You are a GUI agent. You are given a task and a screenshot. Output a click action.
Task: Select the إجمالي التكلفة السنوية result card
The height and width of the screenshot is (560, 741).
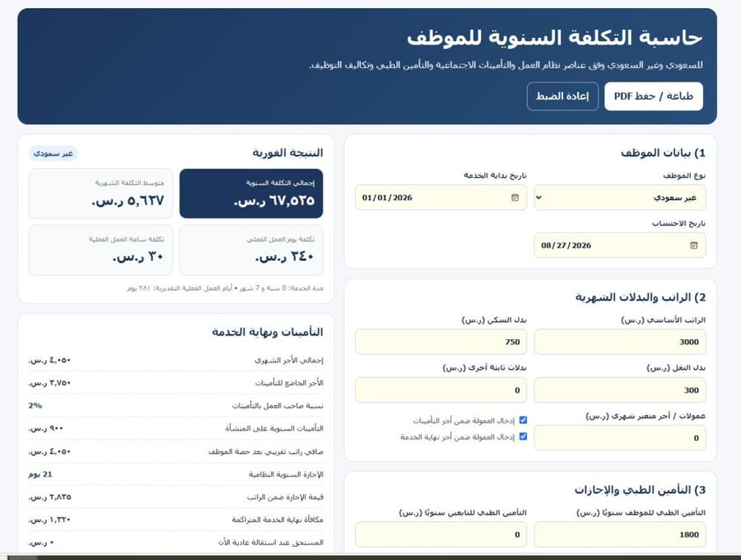coord(251,194)
